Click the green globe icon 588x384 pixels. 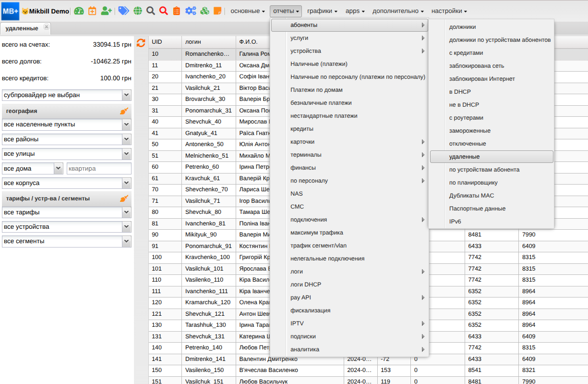point(138,11)
